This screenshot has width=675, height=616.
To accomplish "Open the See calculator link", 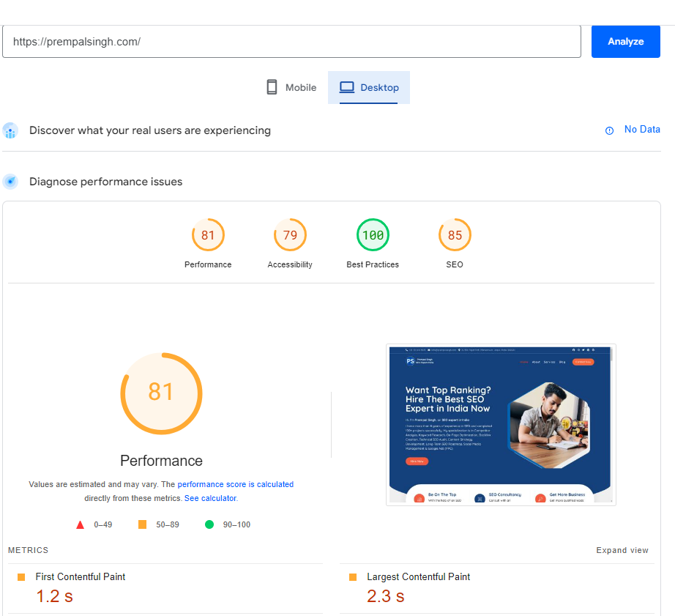I will (x=211, y=498).
